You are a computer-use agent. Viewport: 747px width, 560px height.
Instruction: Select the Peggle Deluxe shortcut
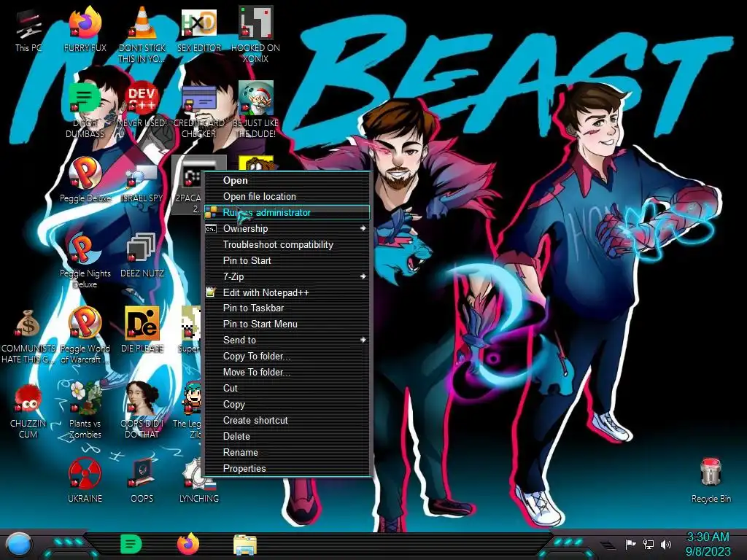(x=85, y=180)
